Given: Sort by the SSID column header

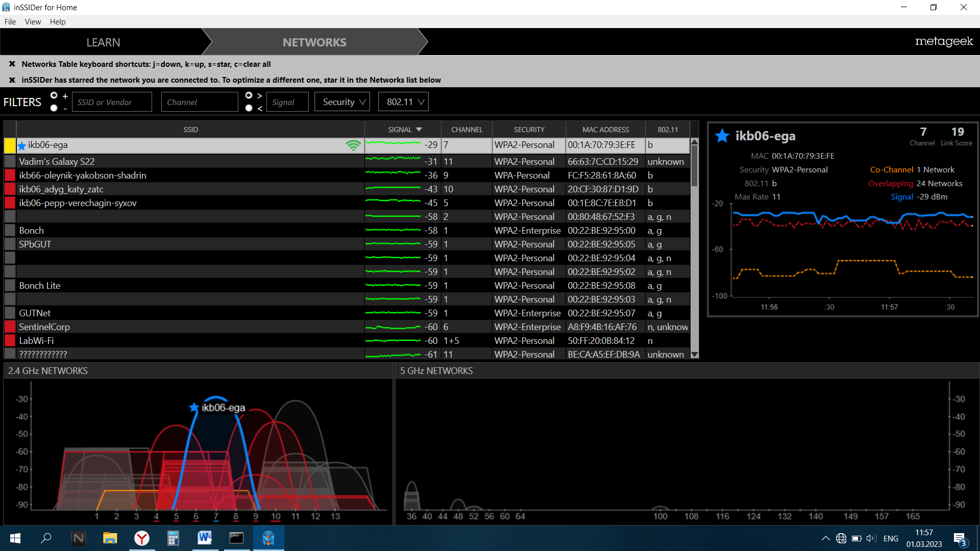Looking at the screenshot, I should coord(190,130).
